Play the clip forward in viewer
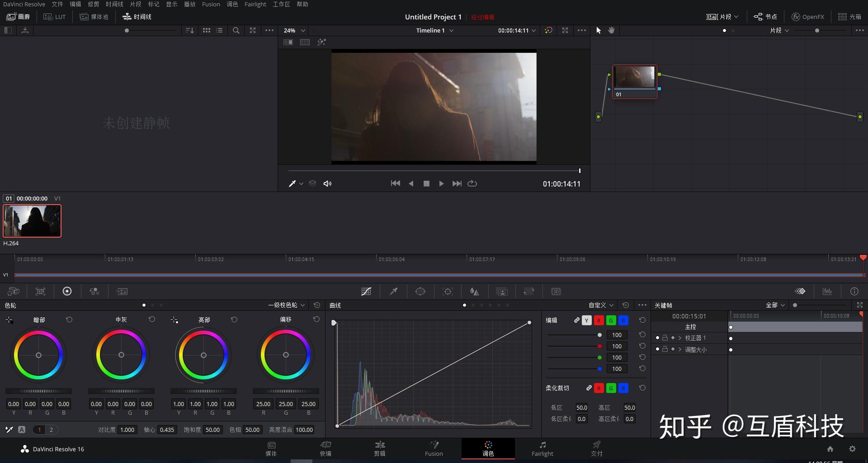The width and height of the screenshot is (868, 463). 441,183
